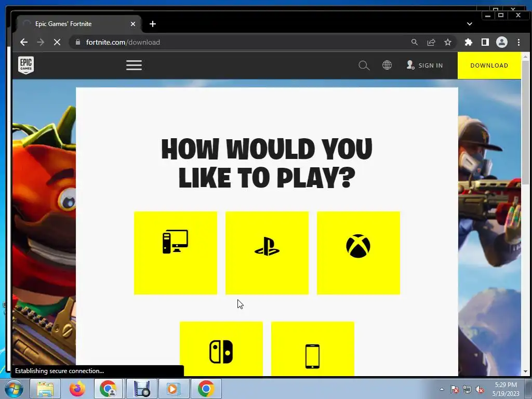This screenshot has height=399, width=532.
Task: Launch Firefox from the taskbar
Action: (77, 389)
